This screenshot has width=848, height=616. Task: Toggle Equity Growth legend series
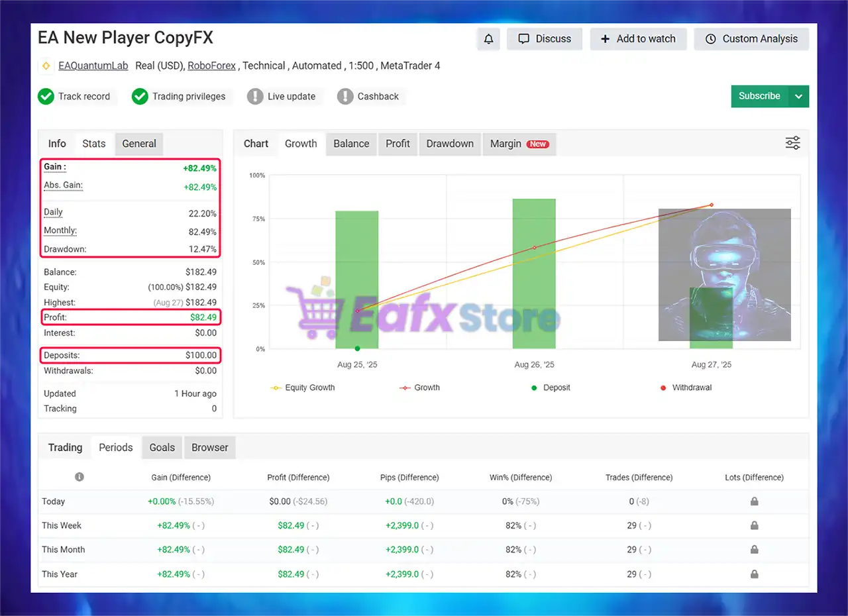pyautogui.click(x=303, y=387)
